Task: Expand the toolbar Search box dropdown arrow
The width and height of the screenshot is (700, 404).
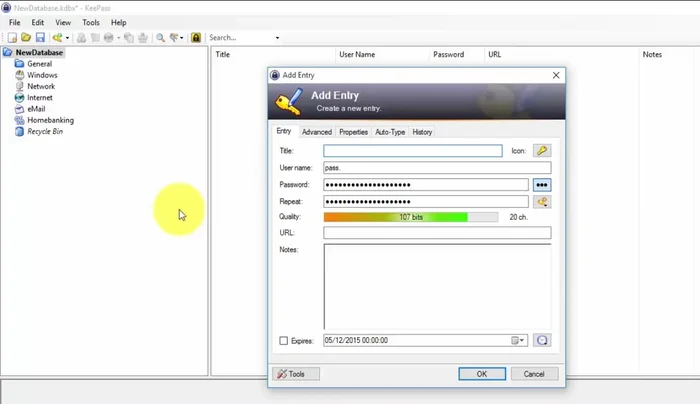Action: (277, 38)
